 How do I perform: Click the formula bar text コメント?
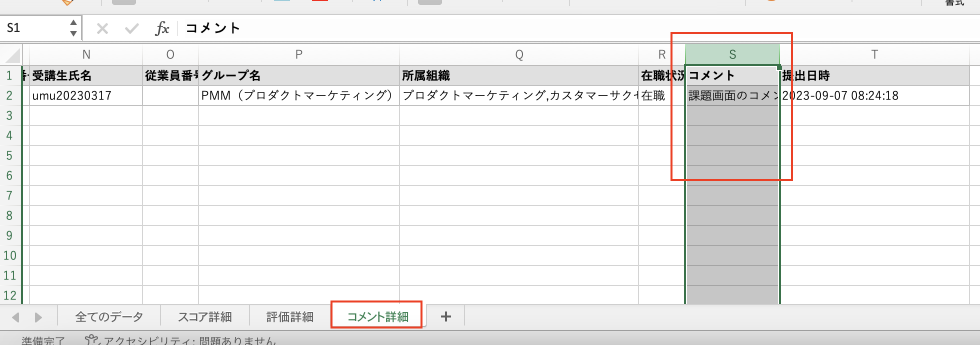click(x=213, y=28)
